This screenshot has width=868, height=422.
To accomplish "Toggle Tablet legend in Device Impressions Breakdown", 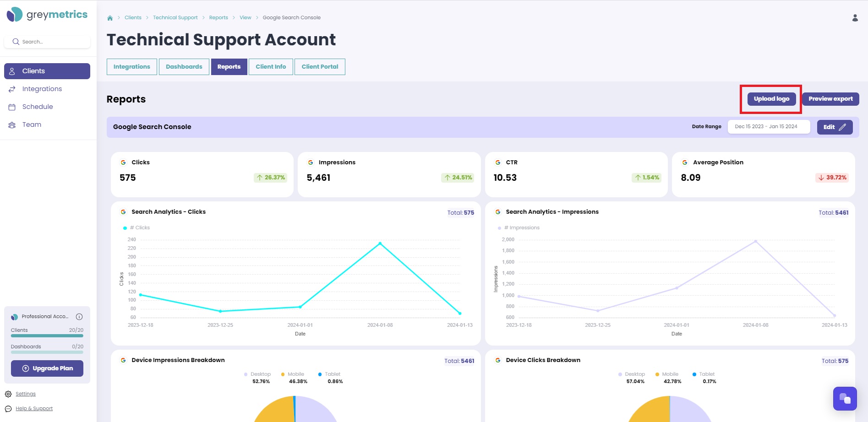I will click(329, 374).
